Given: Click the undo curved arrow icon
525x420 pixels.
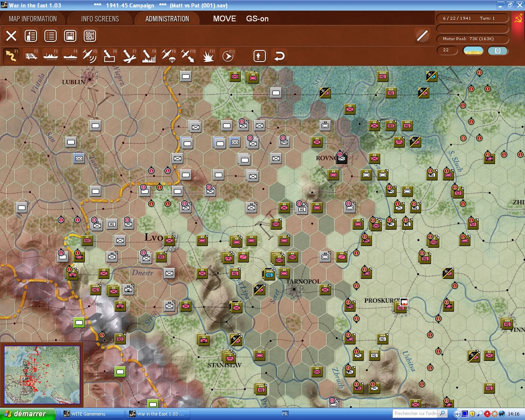Looking at the screenshot, I should tap(279, 56).
